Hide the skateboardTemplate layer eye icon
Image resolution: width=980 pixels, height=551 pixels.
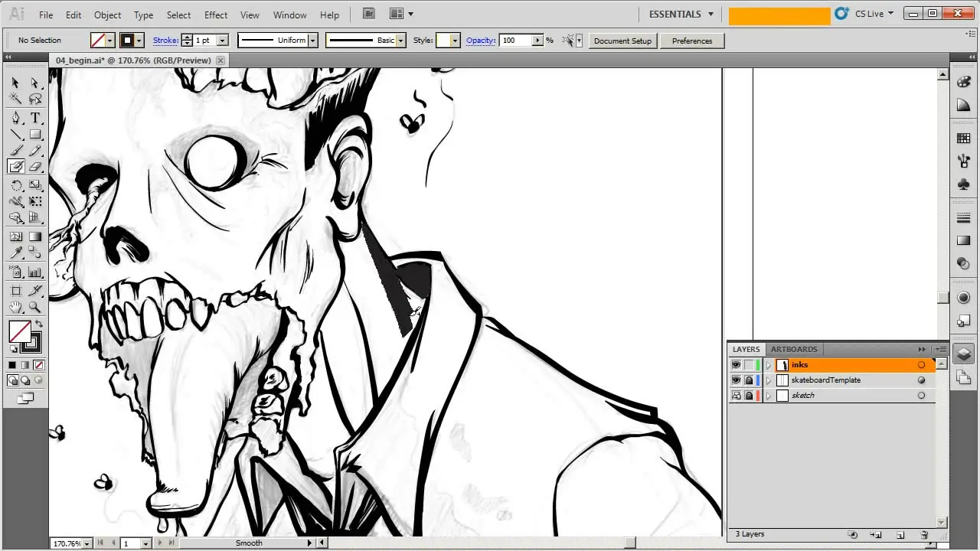tap(737, 380)
